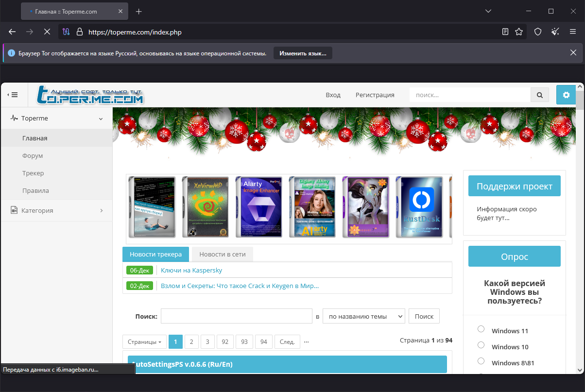The image size is (585, 392).
Task: Open the blue gear settings button
Action: [x=566, y=95]
